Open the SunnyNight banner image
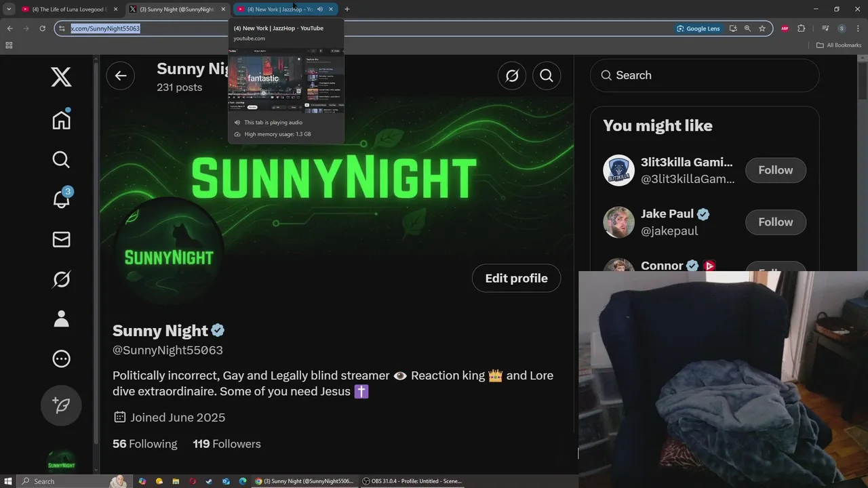 click(337, 176)
